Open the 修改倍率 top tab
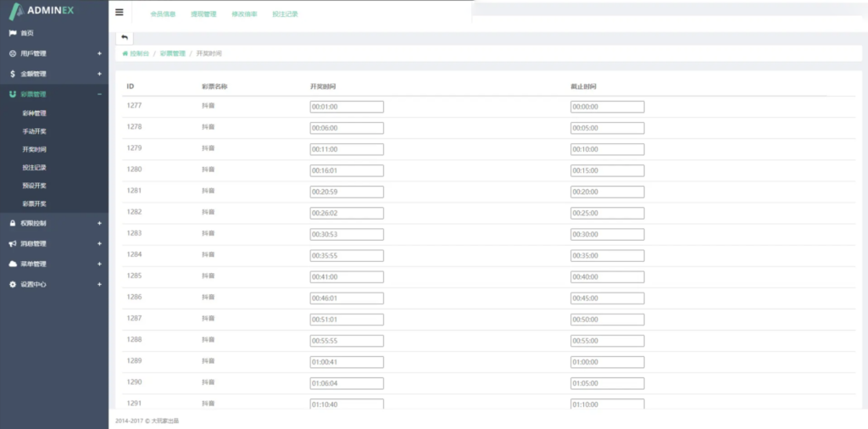Screen dimensions: 868x429 (x=244, y=14)
